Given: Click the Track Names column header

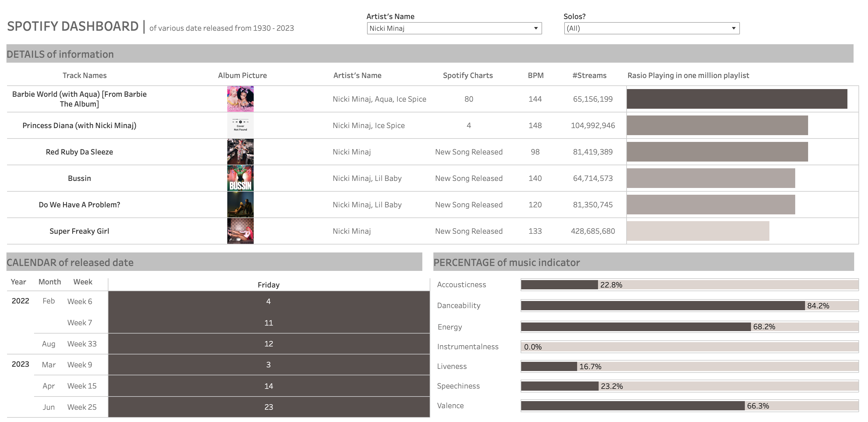Looking at the screenshot, I should [x=84, y=76].
